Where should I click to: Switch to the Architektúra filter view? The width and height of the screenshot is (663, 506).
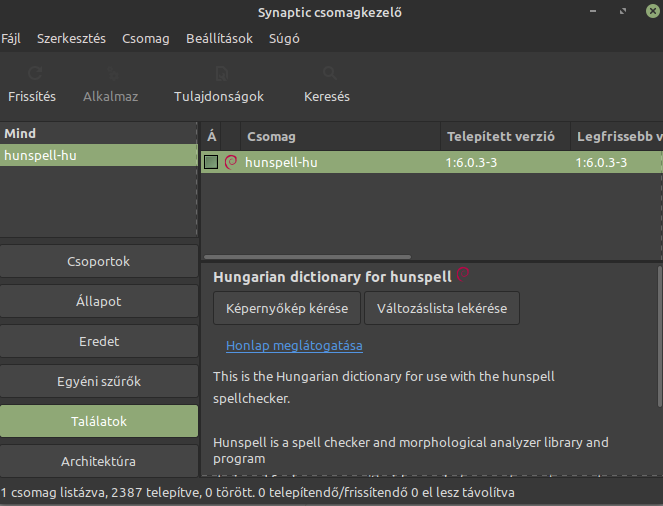pyautogui.click(x=99, y=461)
